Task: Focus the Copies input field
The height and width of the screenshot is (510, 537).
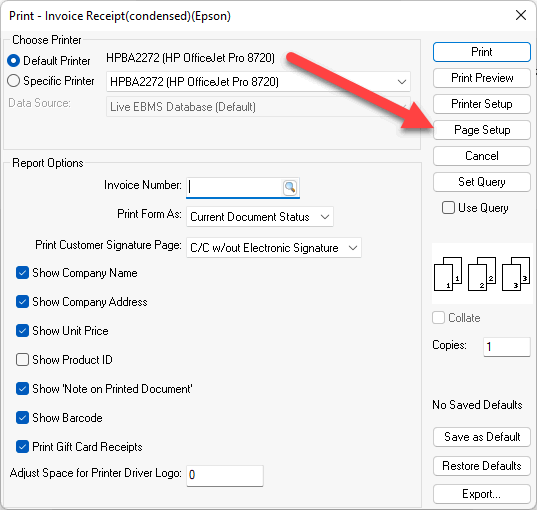Action: coord(507,347)
